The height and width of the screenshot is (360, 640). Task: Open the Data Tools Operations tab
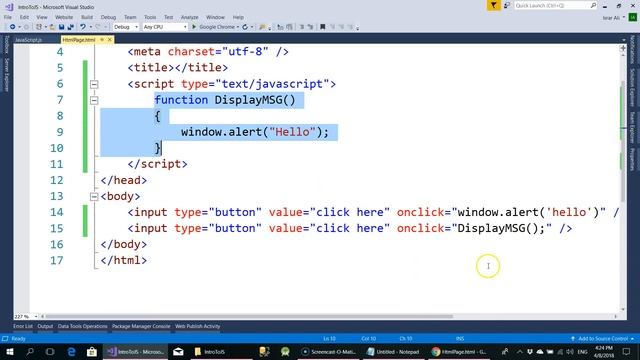[x=82, y=326]
